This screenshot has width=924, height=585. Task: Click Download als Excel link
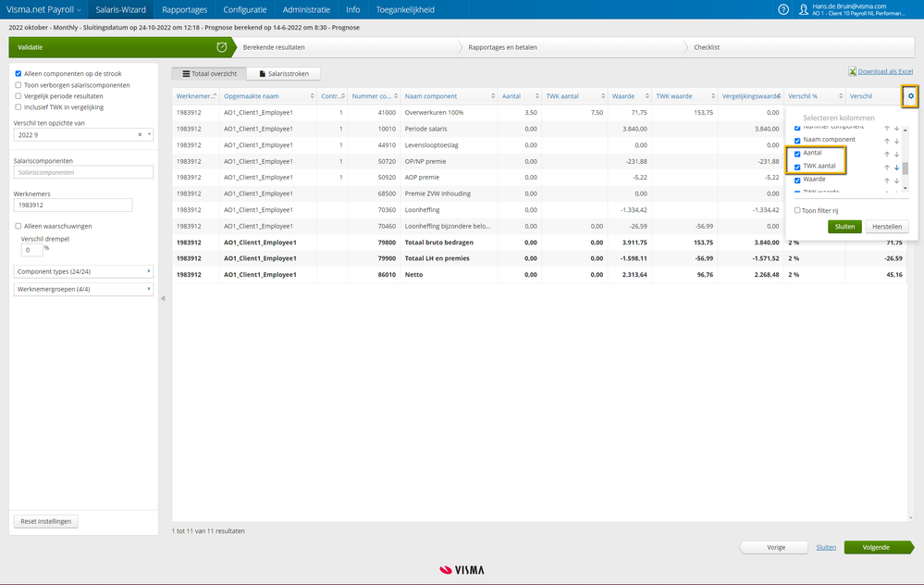click(x=885, y=71)
